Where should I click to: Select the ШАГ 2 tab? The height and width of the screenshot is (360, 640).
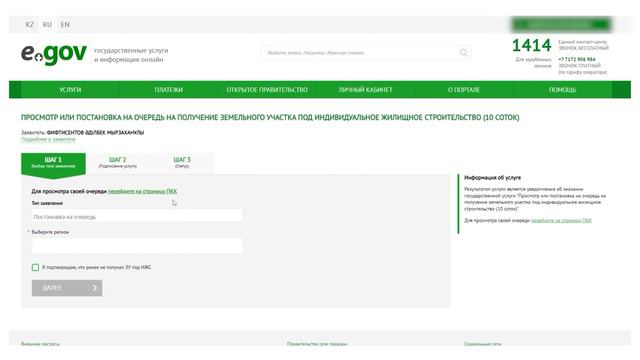pyautogui.click(x=118, y=162)
